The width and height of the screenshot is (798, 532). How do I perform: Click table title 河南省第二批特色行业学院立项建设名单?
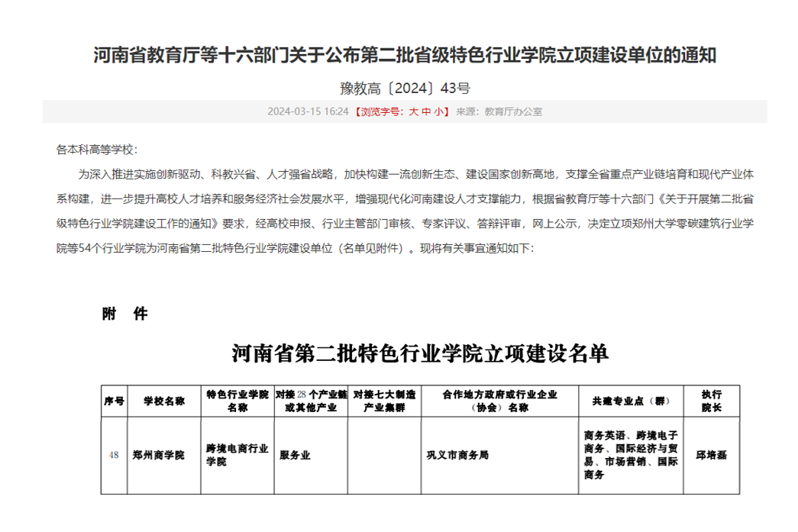pos(420,353)
